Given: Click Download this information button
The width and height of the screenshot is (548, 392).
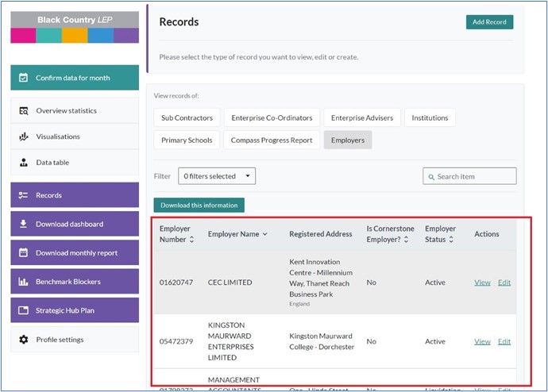Looking at the screenshot, I should [199, 206].
